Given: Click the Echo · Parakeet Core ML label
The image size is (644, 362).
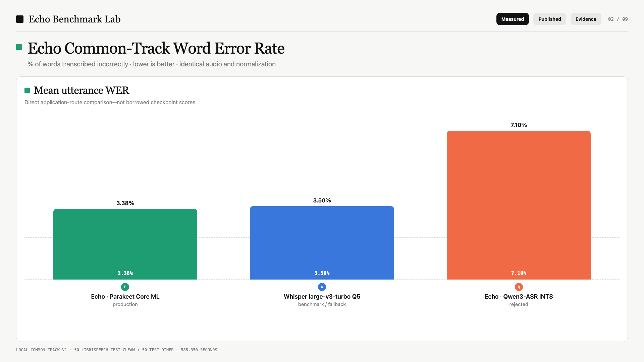Looking at the screenshot, I should click(x=125, y=297).
